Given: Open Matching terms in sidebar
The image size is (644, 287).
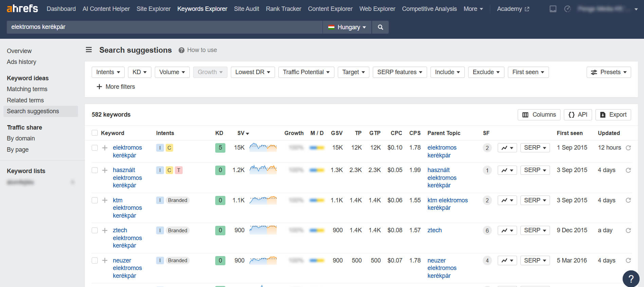Looking at the screenshot, I should point(27,89).
